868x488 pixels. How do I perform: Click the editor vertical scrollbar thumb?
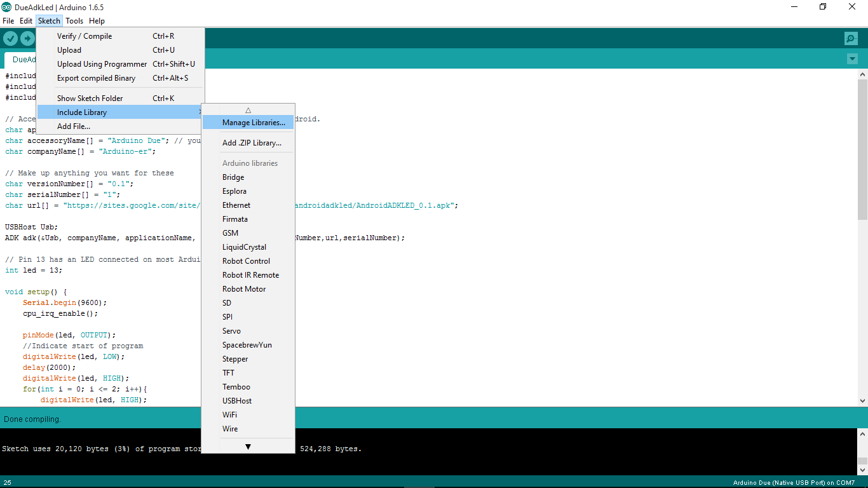coord(862,149)
